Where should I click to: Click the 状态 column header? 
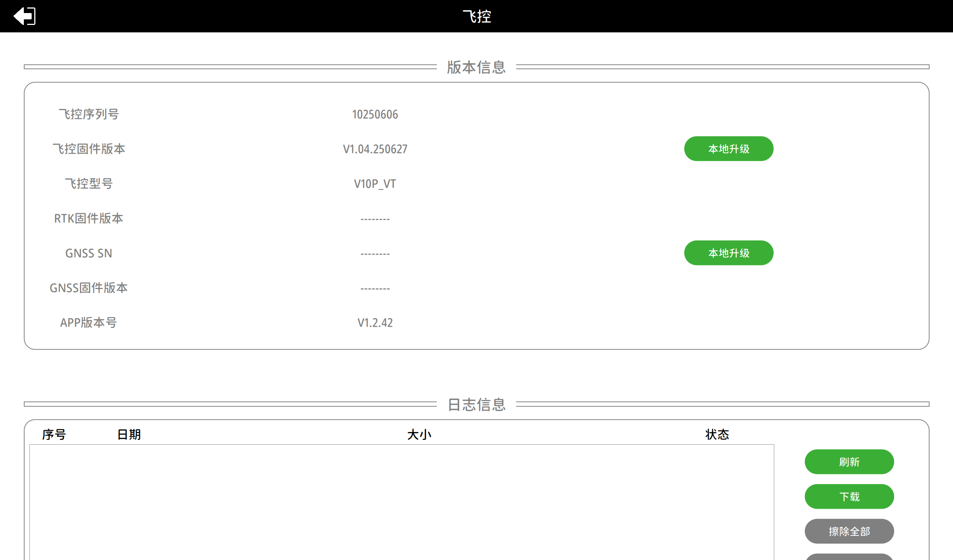point(717,434)
